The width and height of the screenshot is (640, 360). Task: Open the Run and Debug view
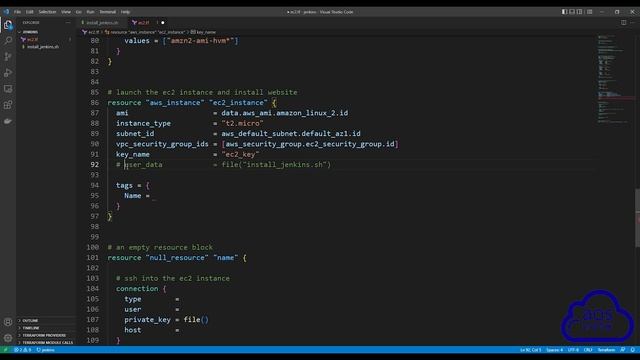[x=8, y=73]
